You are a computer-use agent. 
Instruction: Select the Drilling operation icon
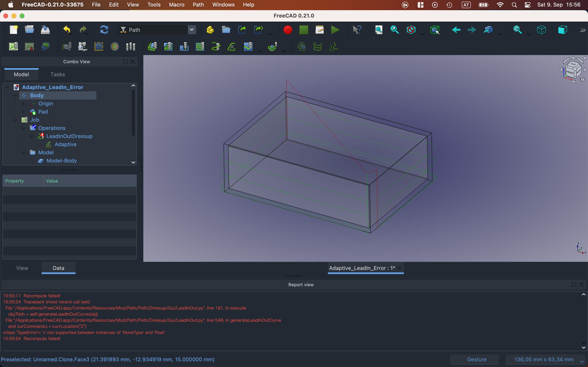(184, 47)
